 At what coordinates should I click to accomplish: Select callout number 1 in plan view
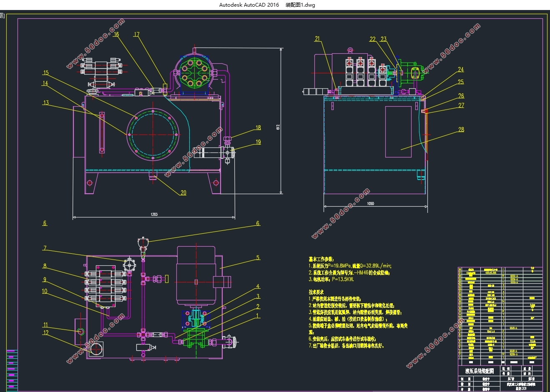[258, 316]
